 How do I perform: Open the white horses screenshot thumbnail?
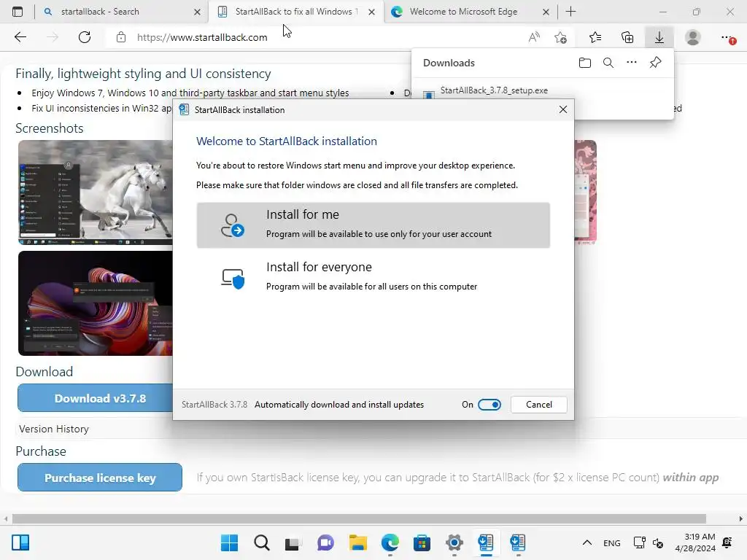(x=96, y=192)
